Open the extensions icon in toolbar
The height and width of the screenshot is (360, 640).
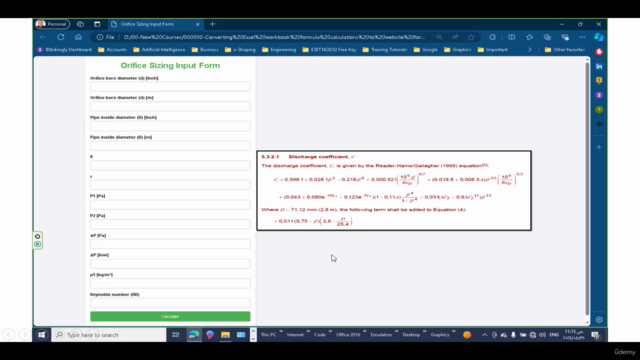click(x=493, y=37)
